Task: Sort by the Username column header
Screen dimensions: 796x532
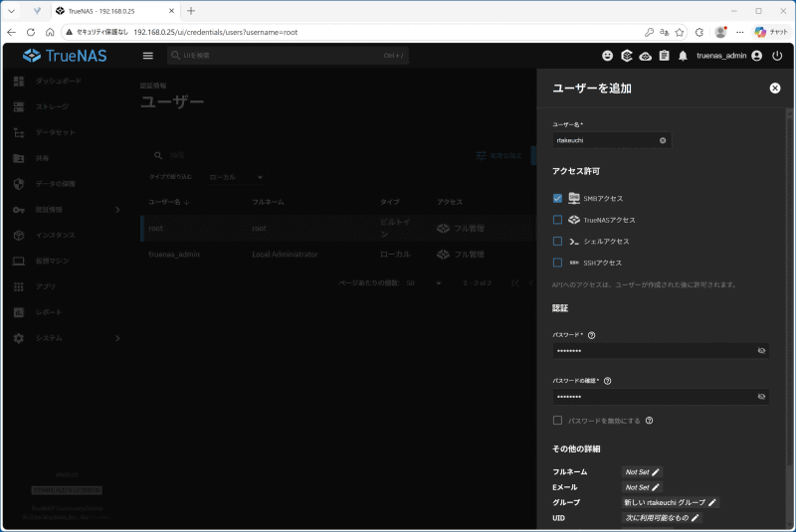Action: (168, 202)
